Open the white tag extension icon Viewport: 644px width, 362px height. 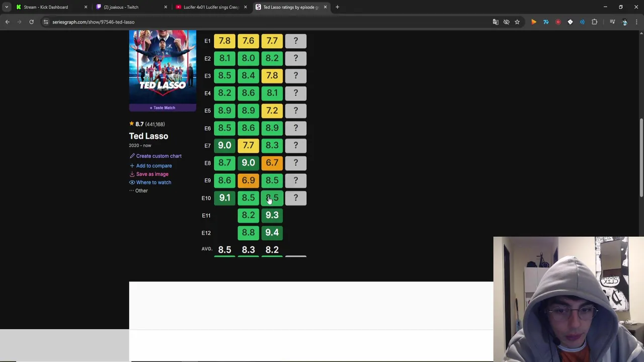pyautogui.click(x=570, y=22)
